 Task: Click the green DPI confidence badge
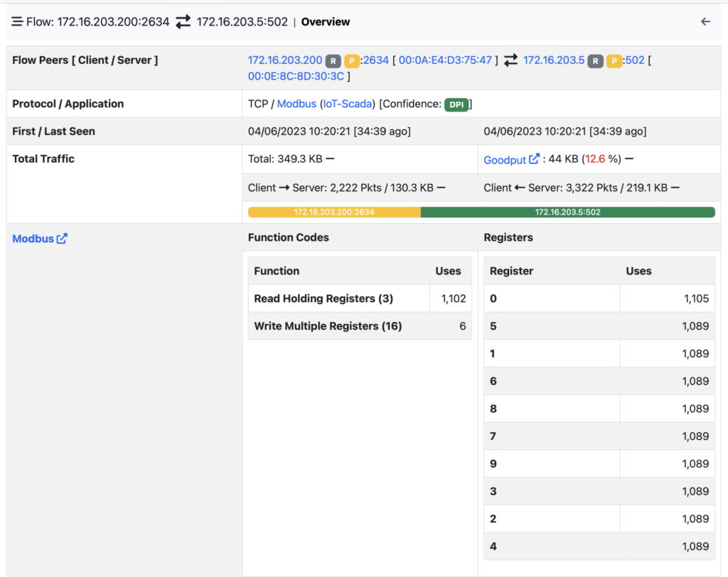(456, 104)
